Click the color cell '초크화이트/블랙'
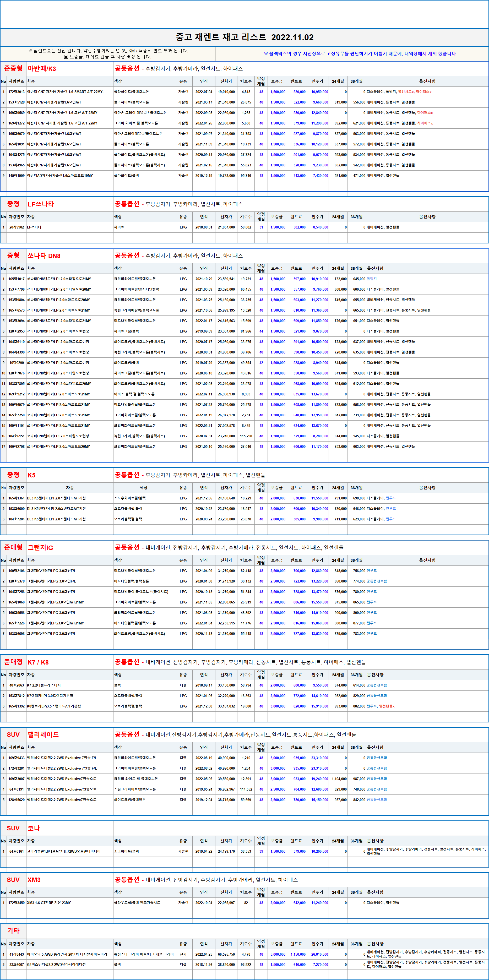This screenshot has height=980, width=489. (126, 852)
